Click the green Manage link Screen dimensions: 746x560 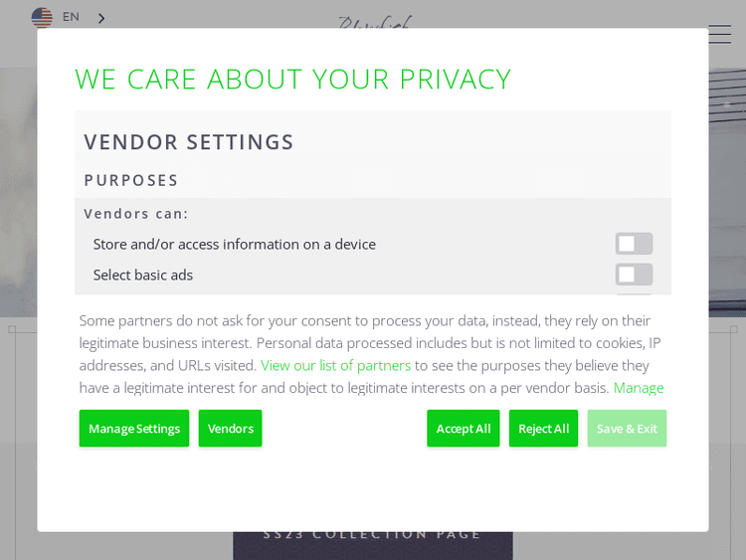[x=639, y=388]
